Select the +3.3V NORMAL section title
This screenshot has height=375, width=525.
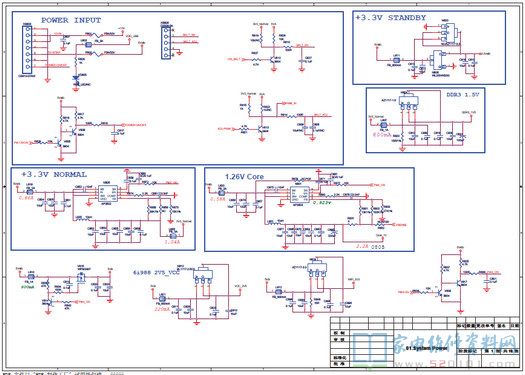click(x=54, y=174)
